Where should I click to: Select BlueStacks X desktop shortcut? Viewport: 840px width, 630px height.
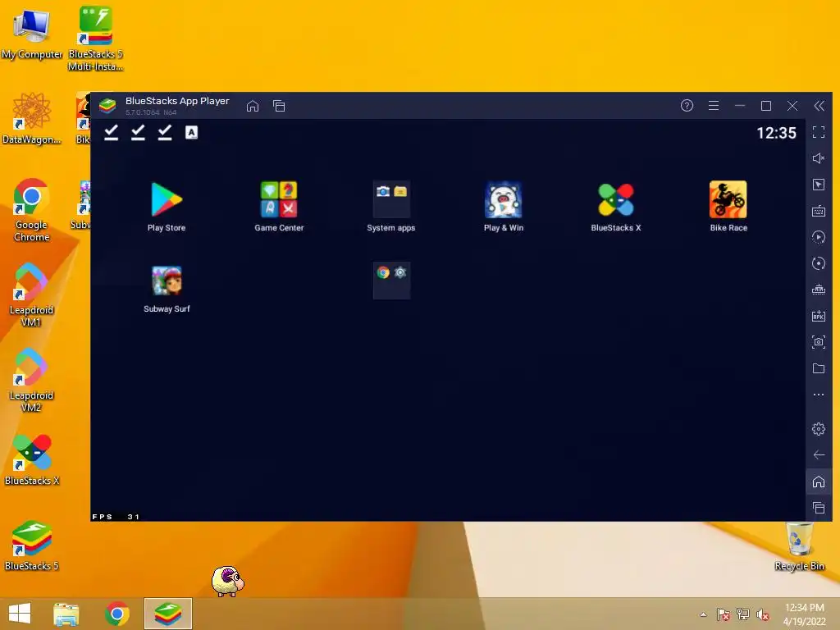tap(32, 460)
